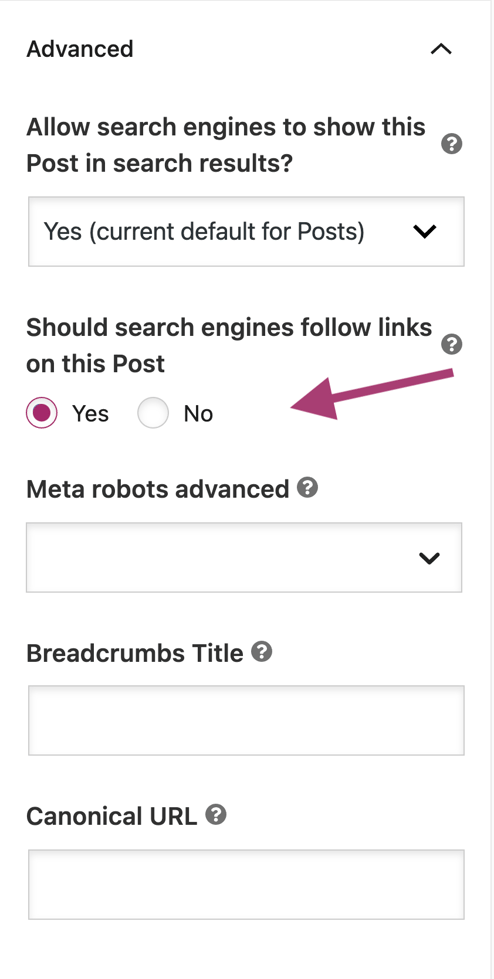Focus the Breadcrumbs Title input field
The image size is (494, 979).
(246, 721)
